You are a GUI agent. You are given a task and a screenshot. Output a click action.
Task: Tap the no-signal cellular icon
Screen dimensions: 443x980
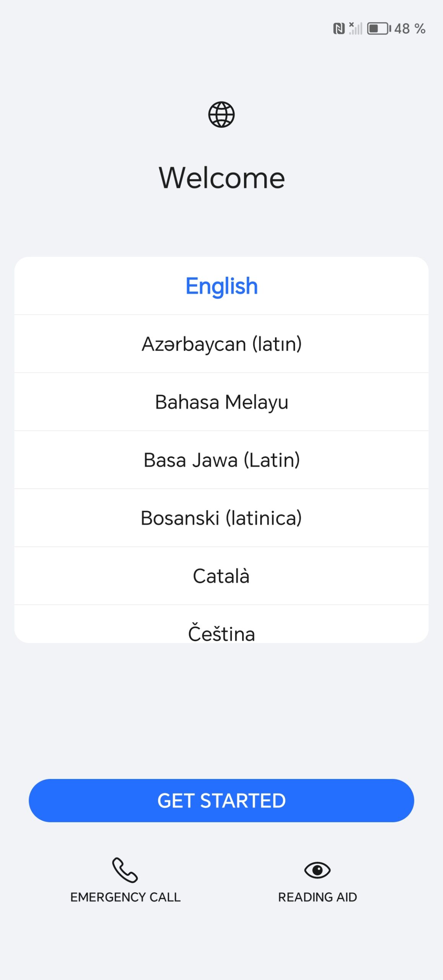(355, 29)
